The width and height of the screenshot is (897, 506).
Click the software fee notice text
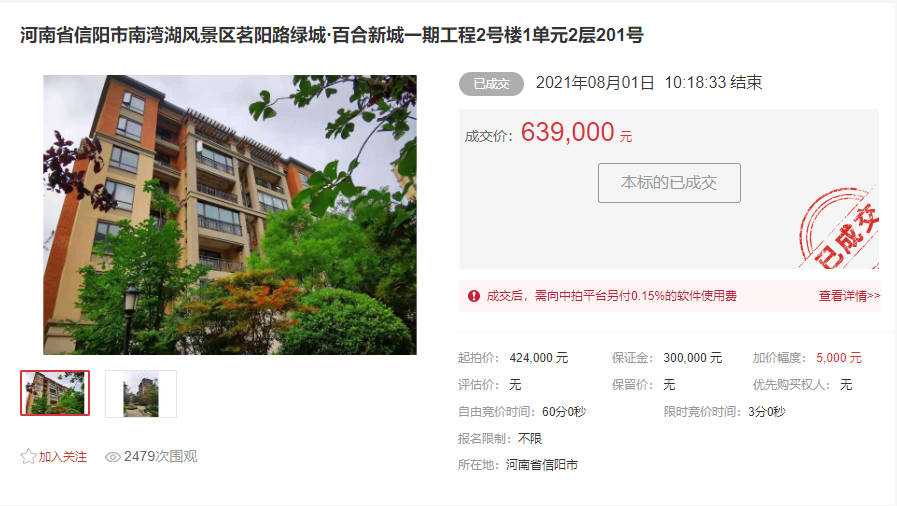(612, 296)
